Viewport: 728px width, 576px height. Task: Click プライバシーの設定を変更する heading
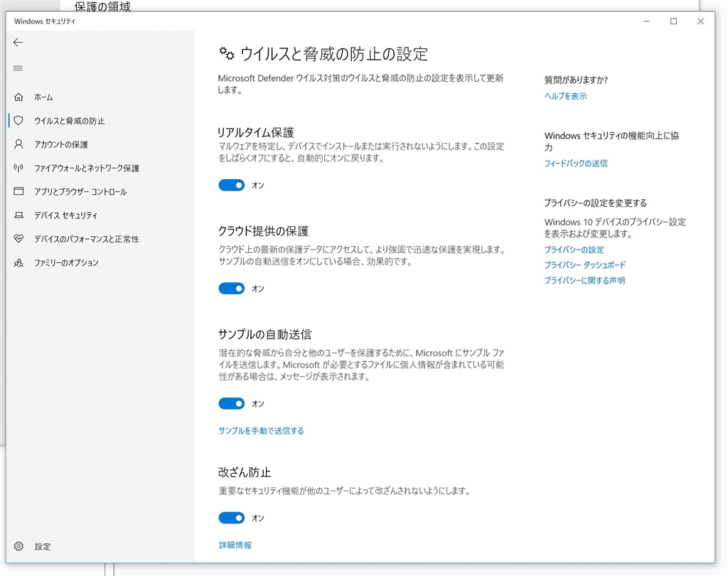click(595, 203)
